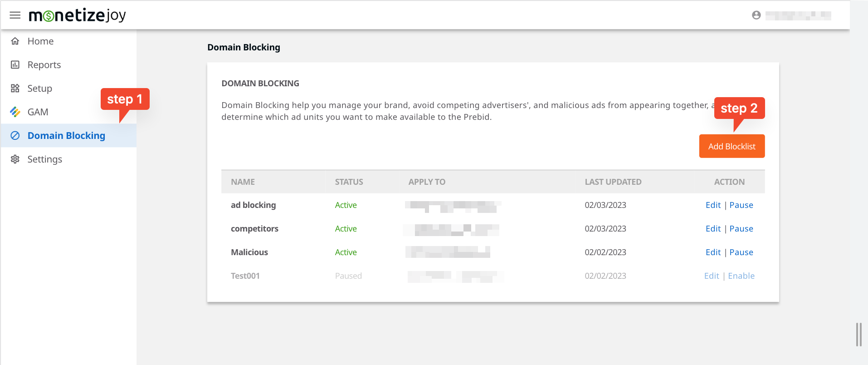Click the STATUS column header
868x365 pixels.
(349, 182)
